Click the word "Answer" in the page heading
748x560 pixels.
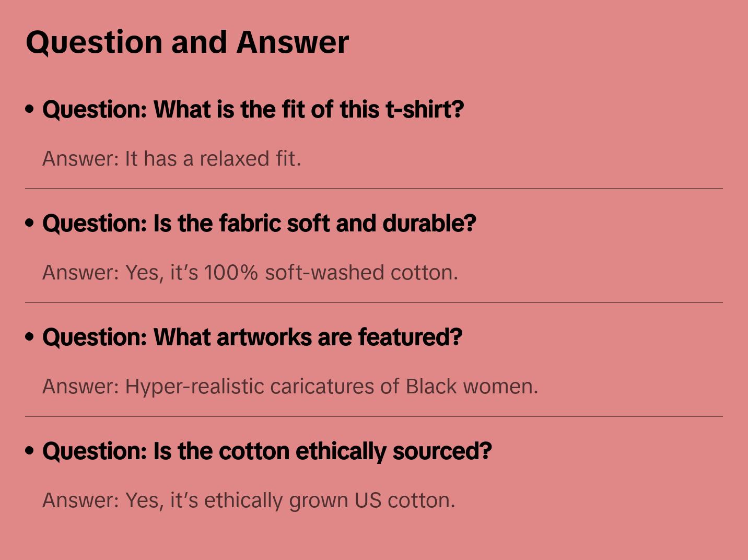point(293,42)
